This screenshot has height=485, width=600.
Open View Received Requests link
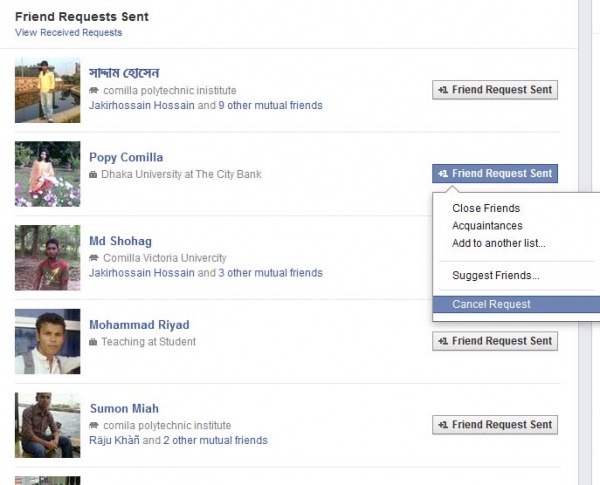tap(68, 33)
